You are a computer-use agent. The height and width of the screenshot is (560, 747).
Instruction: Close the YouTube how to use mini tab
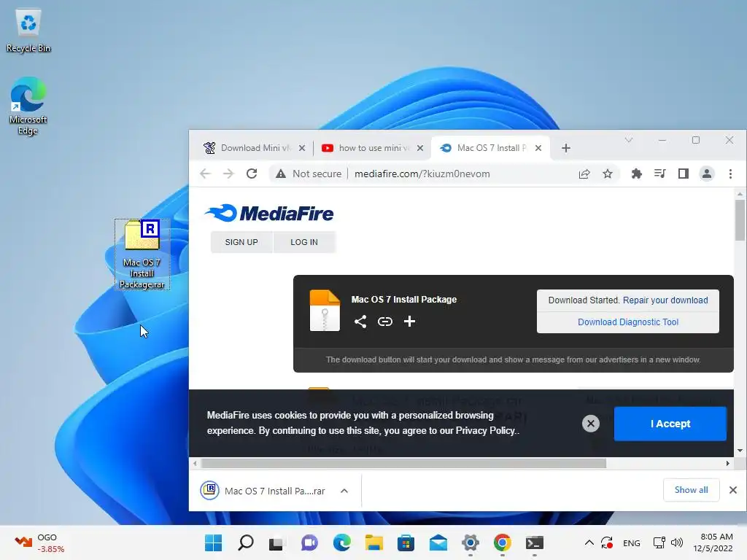419,148
